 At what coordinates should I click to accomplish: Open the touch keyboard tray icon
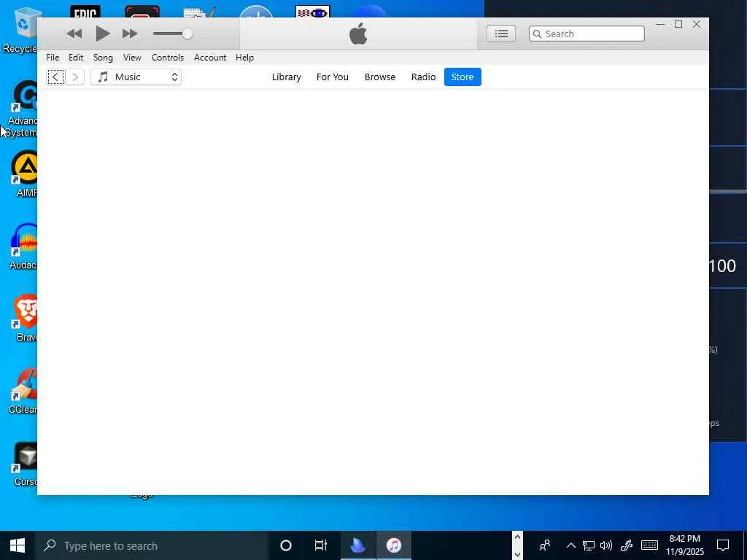(649, 545)
